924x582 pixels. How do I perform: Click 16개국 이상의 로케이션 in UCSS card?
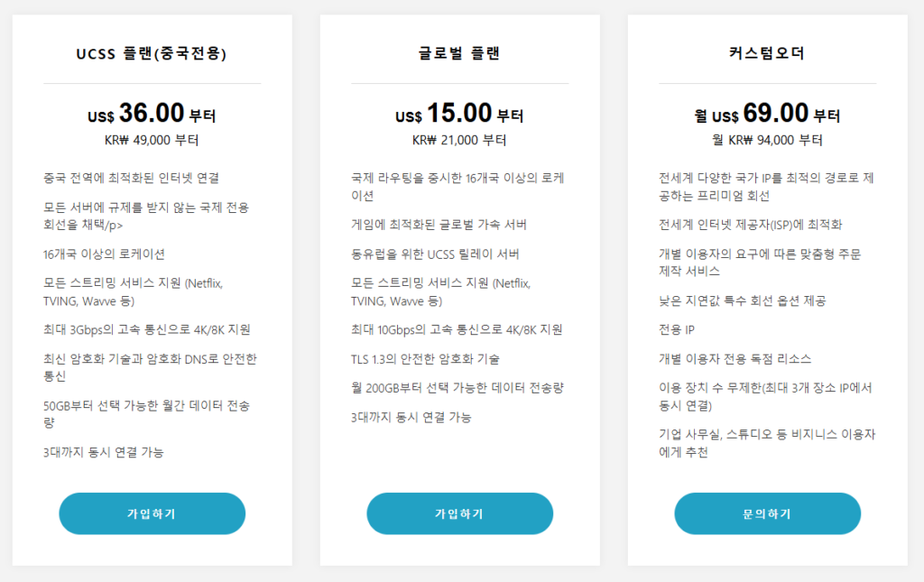tap(104, 254)
